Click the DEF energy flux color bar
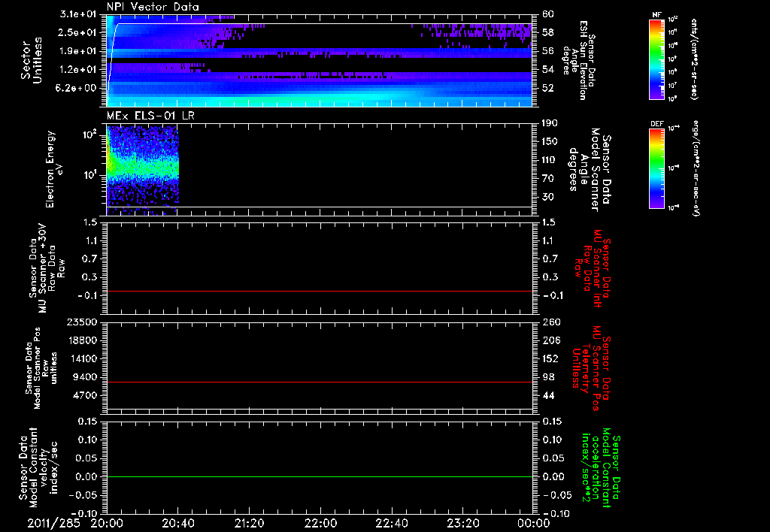770x532 pixels. (657, 168)
